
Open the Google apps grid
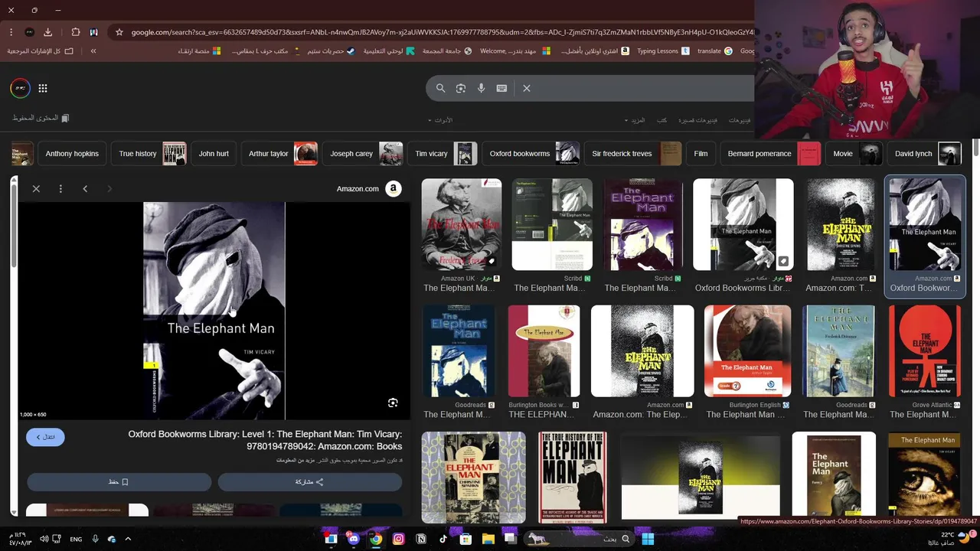tap(43, 88)
